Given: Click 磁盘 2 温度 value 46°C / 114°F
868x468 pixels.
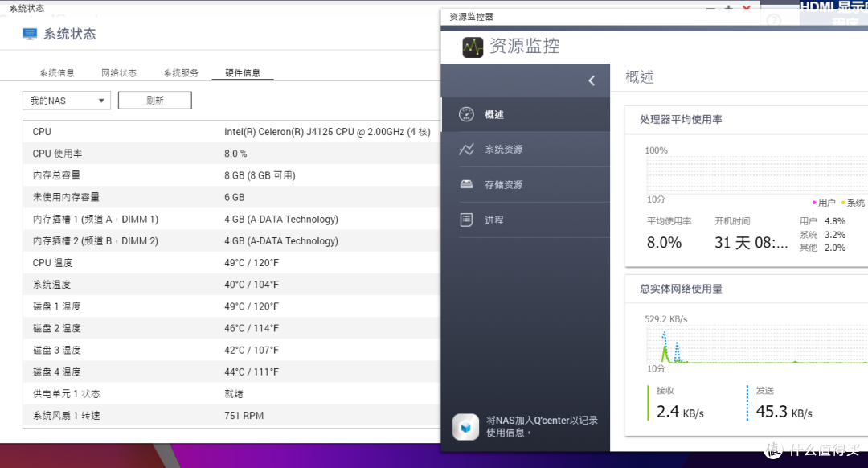Looking at the screenshot, I should (x=252, y=328).
